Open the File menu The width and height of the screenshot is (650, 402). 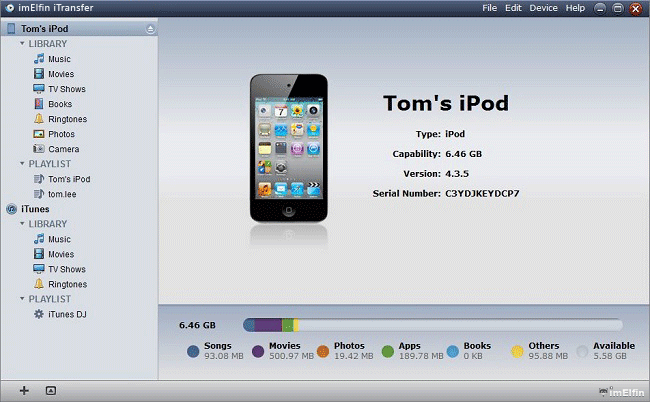click(x=489, y=8)
